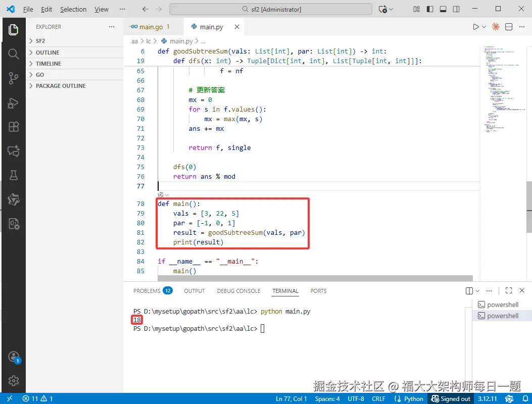
Task: Open the View menu
Action: tap(102, 9)
